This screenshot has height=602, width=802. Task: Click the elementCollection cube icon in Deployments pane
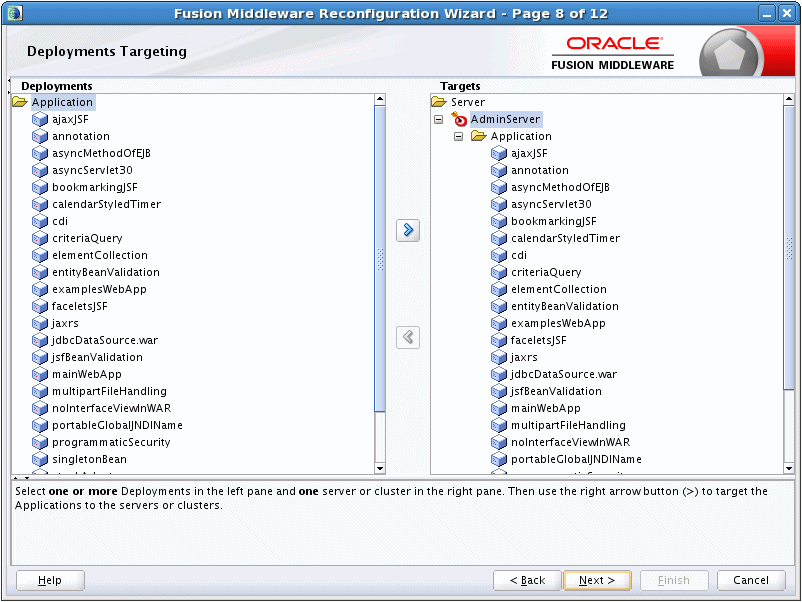tap(40, 255)
